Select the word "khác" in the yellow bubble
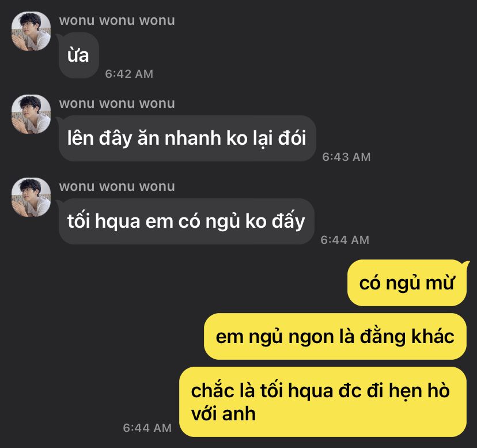Screen dimensions: 477x448 (x=433, y=336)
